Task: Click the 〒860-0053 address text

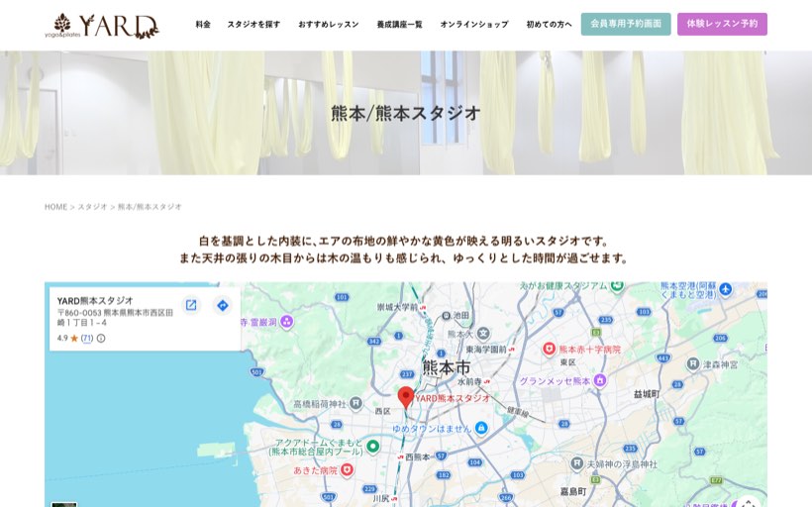Action: click(115, 318)
